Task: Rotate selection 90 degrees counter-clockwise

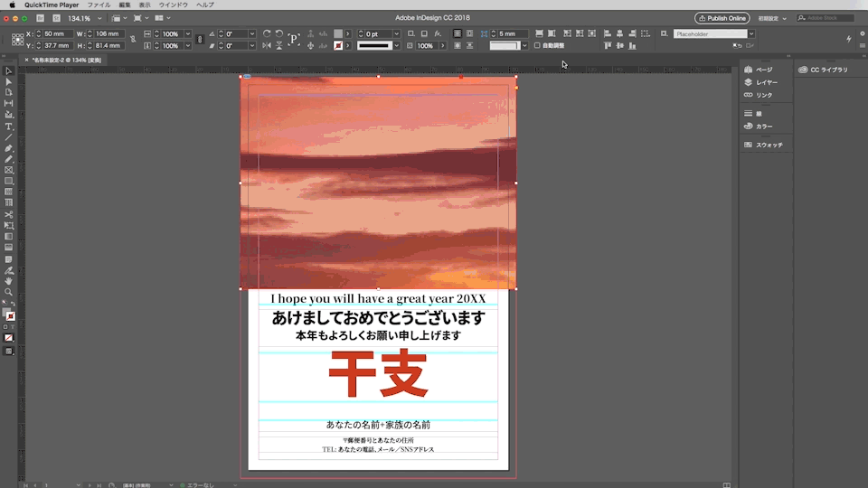Action: point(279,33)
